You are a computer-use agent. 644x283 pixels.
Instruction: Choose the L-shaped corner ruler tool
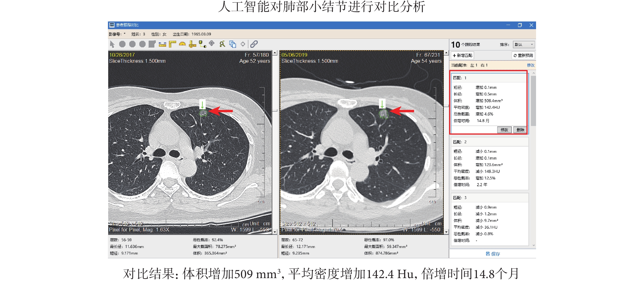(x=172, y=44)
